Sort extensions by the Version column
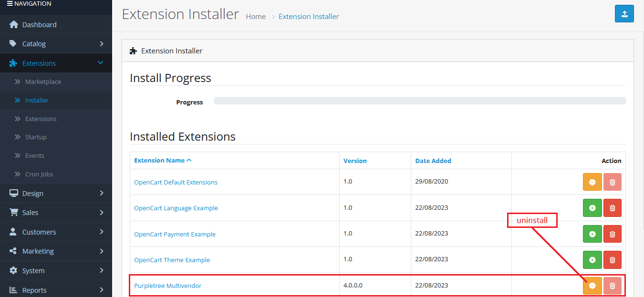The height and width of the screenshot is (297, 644). pos(355,161)
